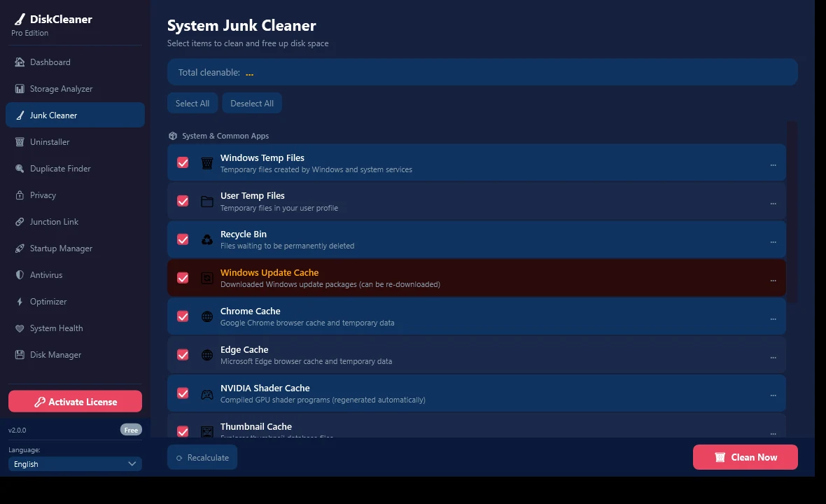Click the junk list vertical scrollbar
The image size is (826, 504).
(792, 213)
